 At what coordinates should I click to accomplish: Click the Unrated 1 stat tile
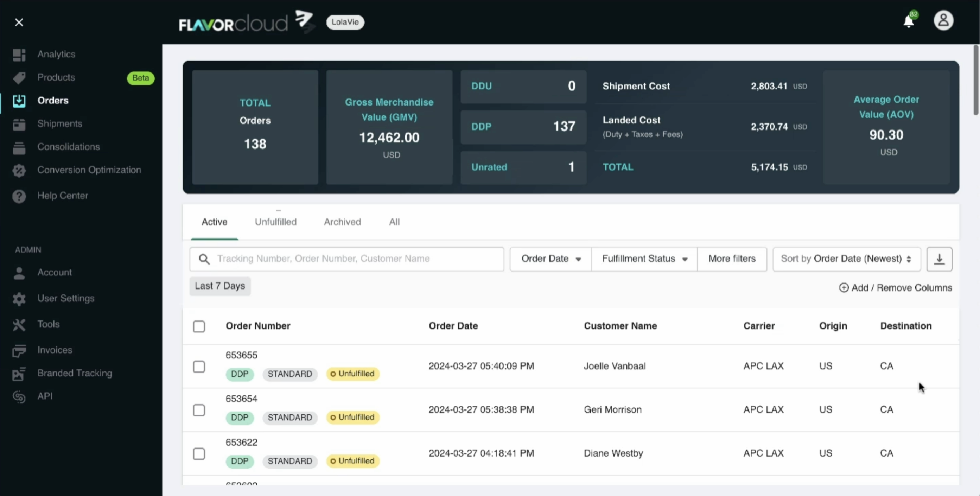point(523,167)
